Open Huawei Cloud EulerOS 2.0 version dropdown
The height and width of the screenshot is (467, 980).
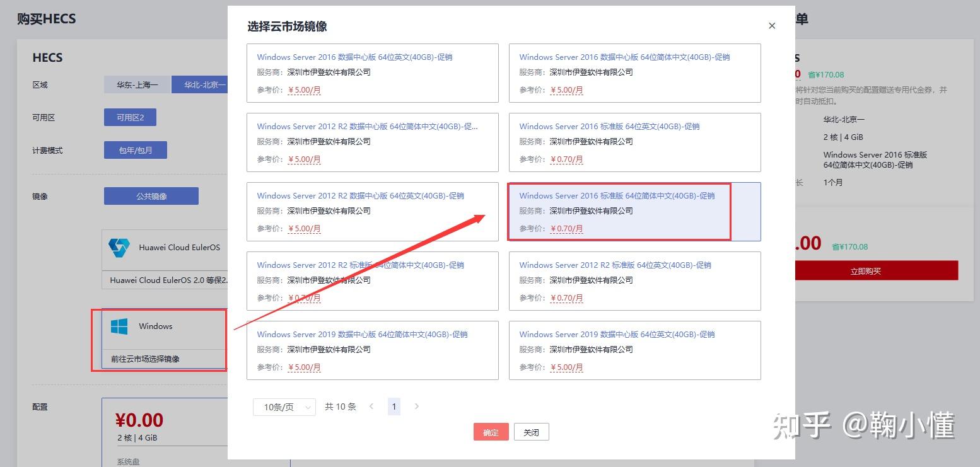165,280
